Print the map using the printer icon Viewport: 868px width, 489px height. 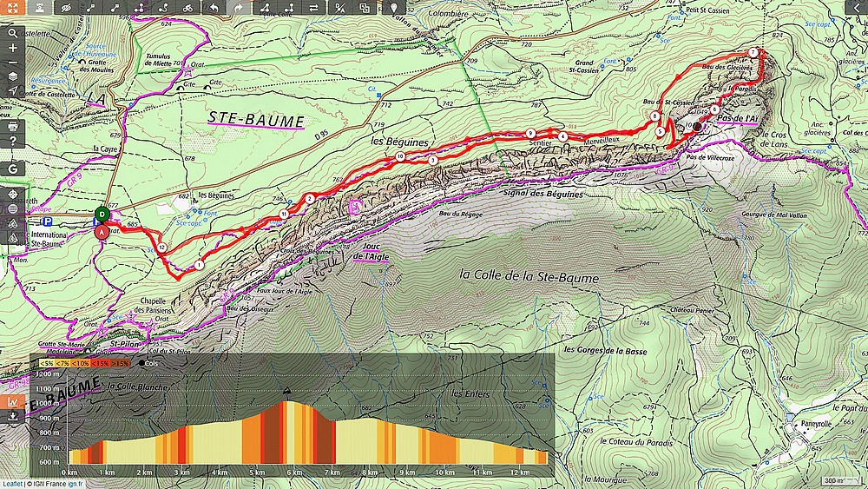point(13,126)
